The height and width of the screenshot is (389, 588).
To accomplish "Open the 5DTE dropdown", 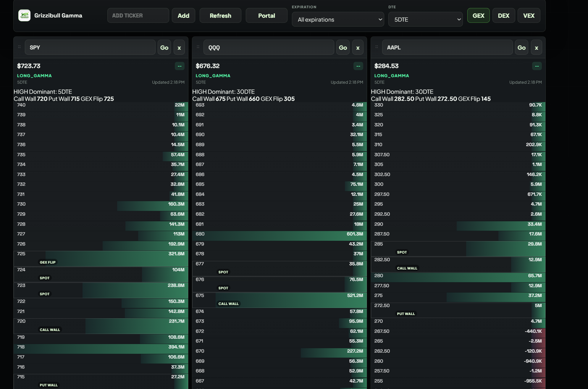I will [x=426, y=20].
